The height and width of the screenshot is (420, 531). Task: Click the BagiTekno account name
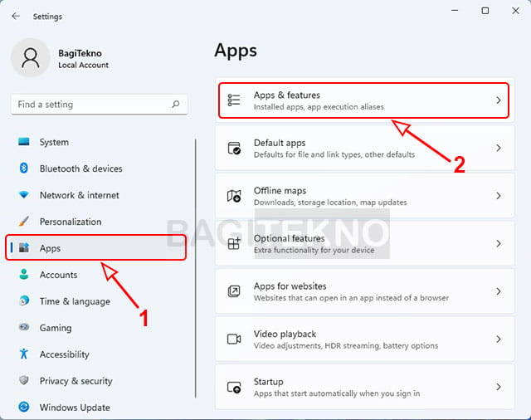80,53
